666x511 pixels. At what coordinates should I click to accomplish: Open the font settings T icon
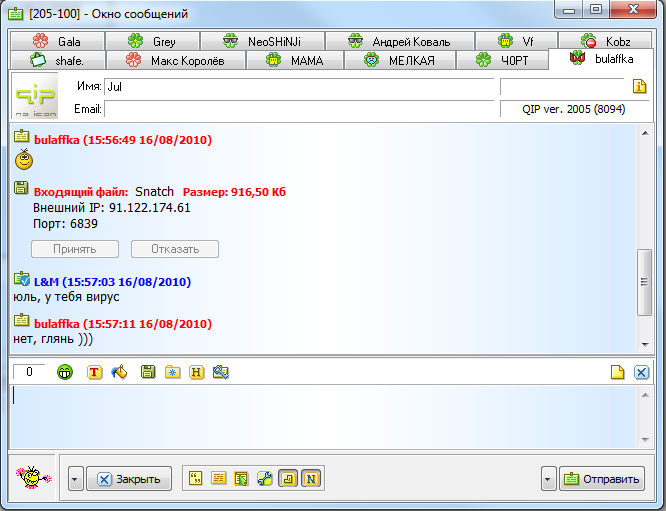pyautogui.click(x=94, y=372)
